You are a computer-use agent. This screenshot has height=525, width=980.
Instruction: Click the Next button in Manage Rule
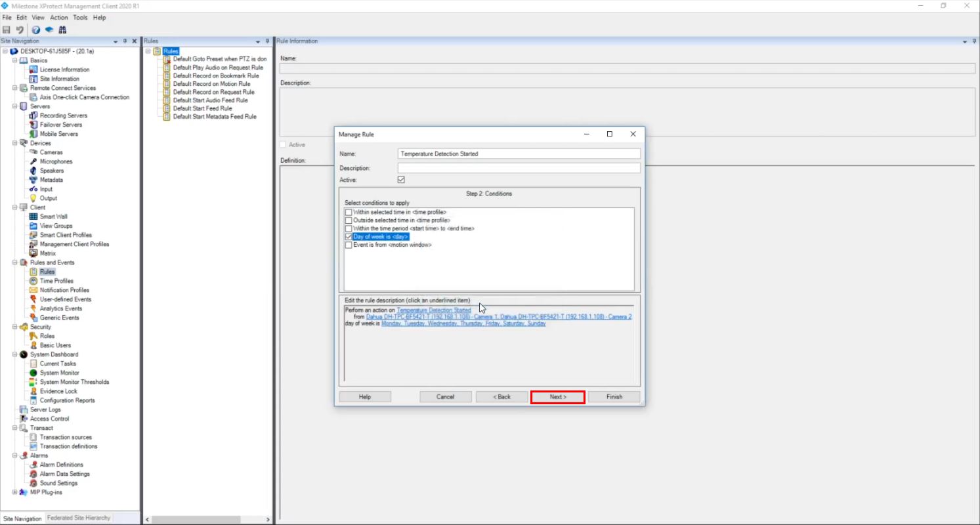tap(557, 396)
